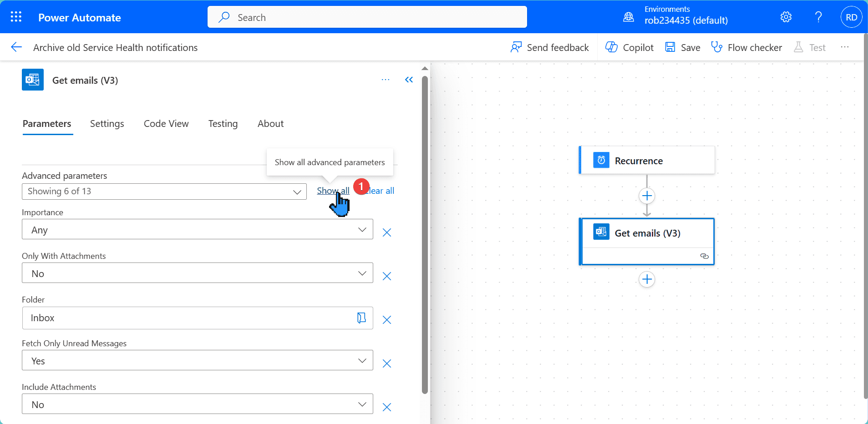Select the Recurrence trigger node
This screenshot has width=868, height=424.
[647, 160]
